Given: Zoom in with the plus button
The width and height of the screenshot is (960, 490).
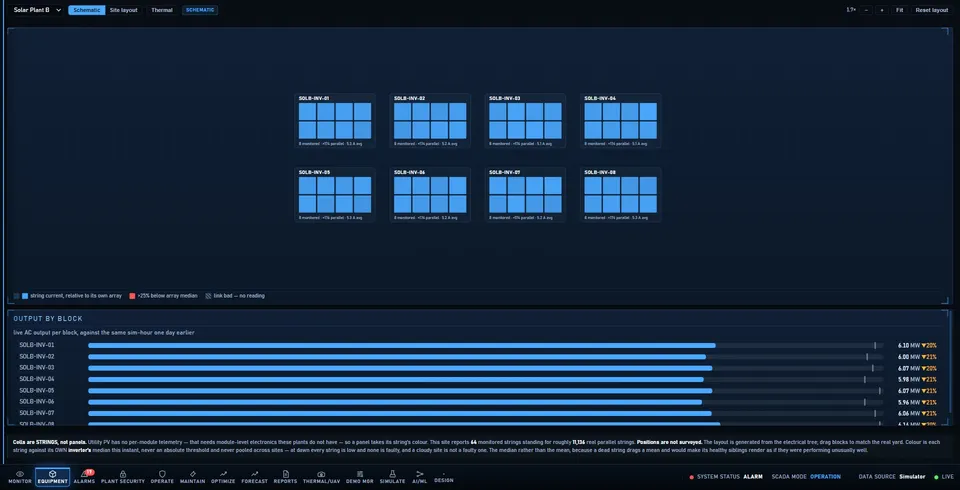Looking at the screenshot, I should pos(882,10).
